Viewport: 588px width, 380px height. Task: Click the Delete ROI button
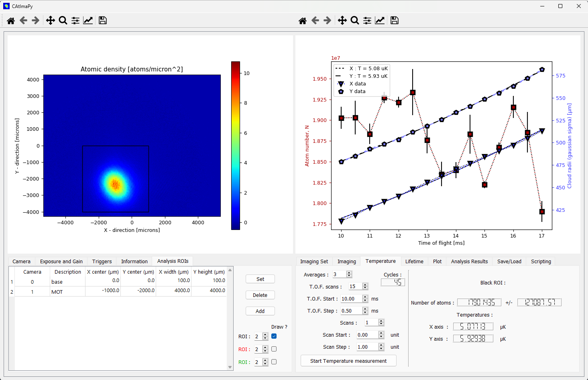pyautogui.click(x=260, y=295)
